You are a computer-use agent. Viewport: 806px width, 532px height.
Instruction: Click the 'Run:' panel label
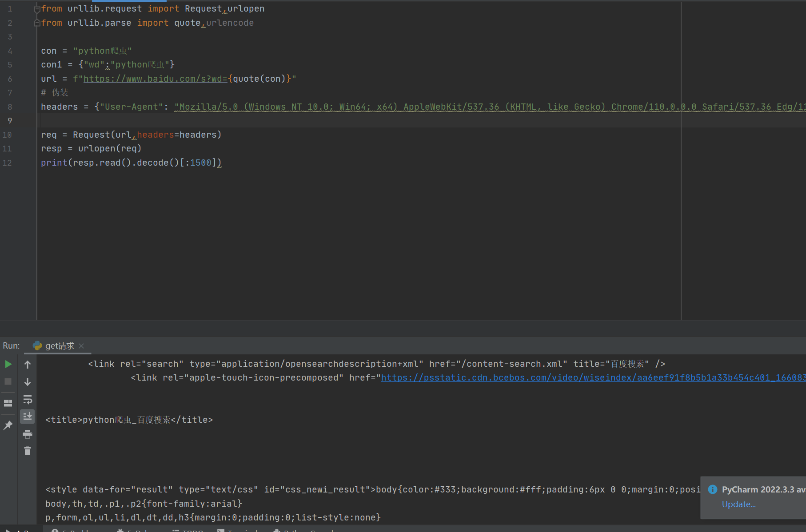point(11,346)
